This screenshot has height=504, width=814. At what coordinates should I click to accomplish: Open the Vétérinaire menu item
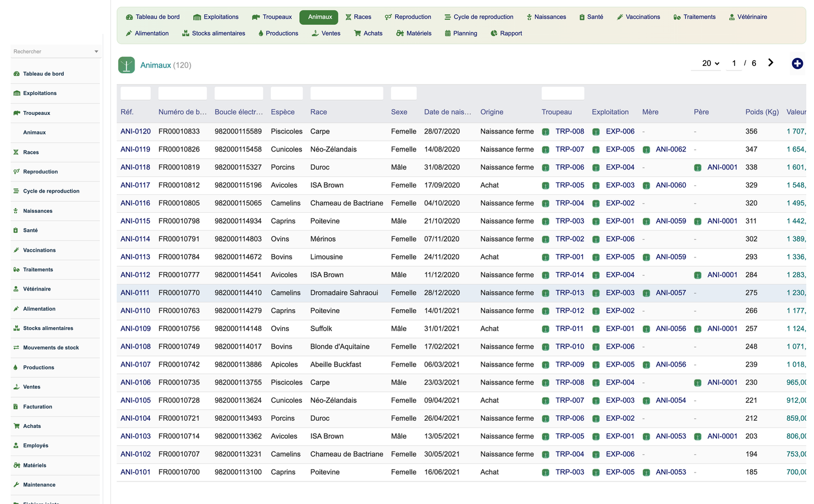pyautogui.click(x=748, y=17)
